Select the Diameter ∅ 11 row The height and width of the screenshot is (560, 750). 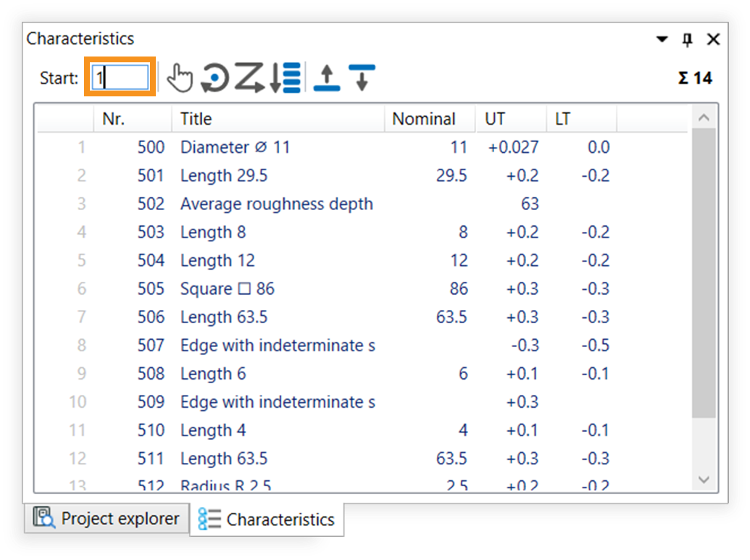[235, 147]
